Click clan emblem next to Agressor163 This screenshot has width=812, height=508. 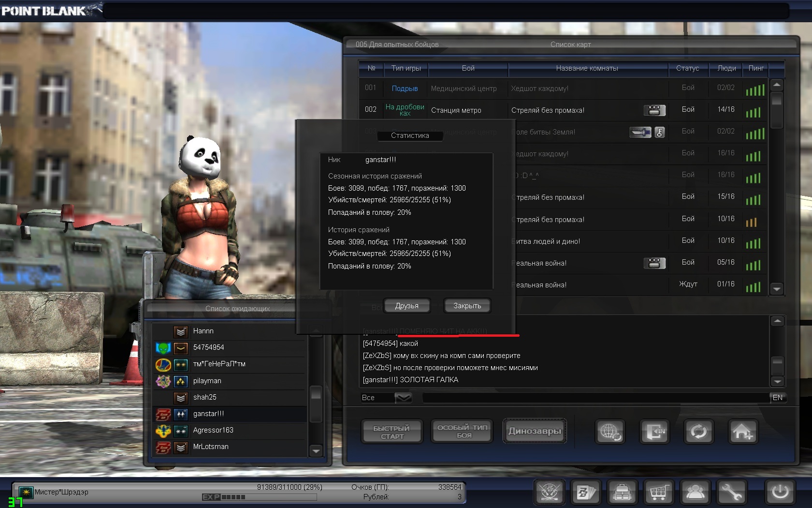tap(163, 431)
